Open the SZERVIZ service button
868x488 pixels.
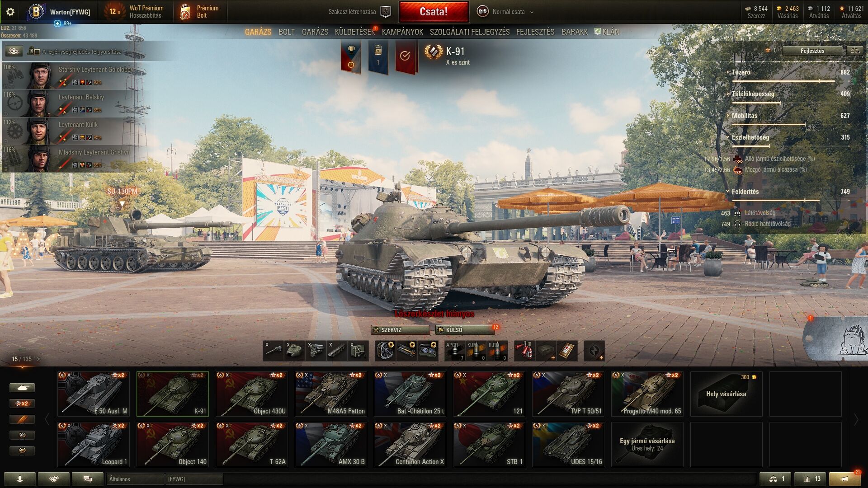point(400,330)
